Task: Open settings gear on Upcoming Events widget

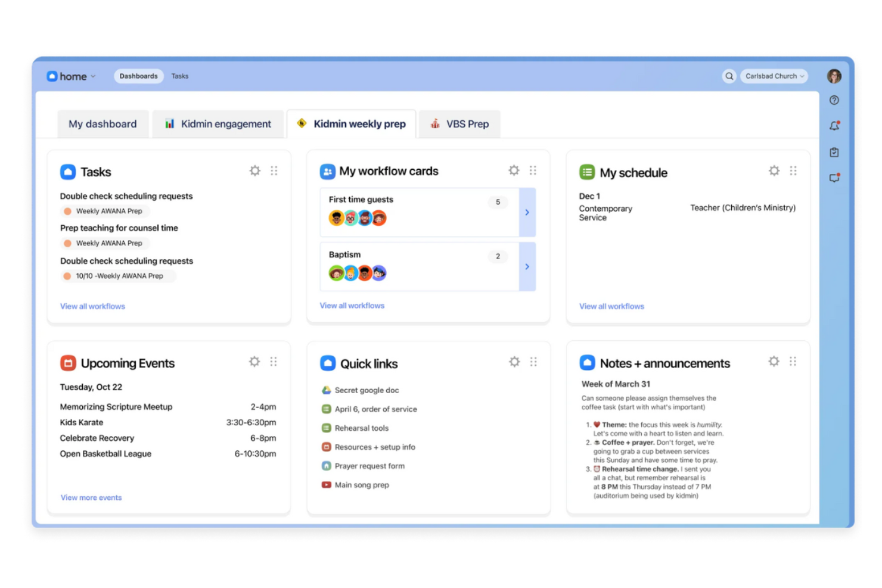Action: tap(254, 361)
